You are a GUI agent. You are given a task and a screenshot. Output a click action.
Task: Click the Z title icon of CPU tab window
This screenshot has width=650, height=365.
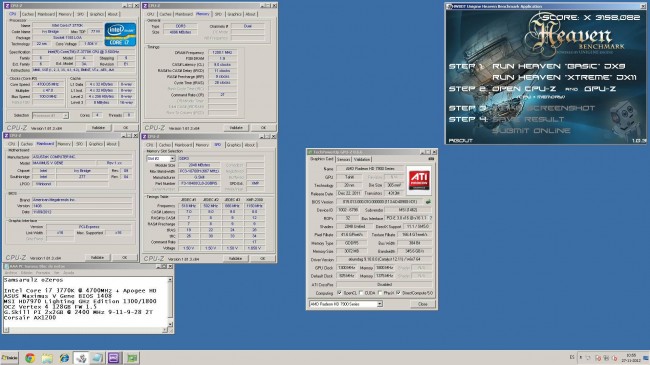click(7, 6)
